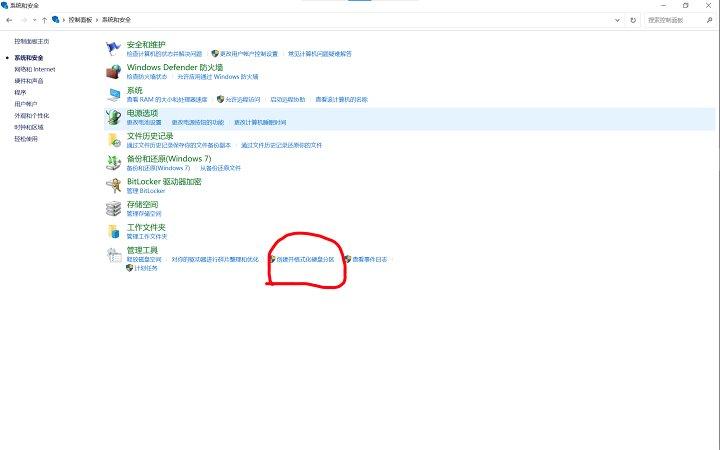The height and width of the screenshot is (450, 720).
Task: Expand the address bar history dropdown
Action: click(x=617, y=20)
